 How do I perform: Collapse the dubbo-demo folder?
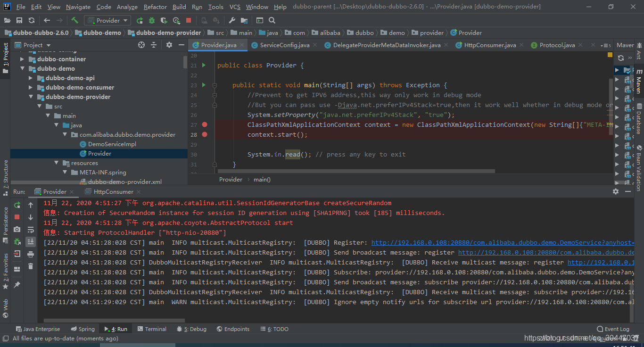pos(22,69)
